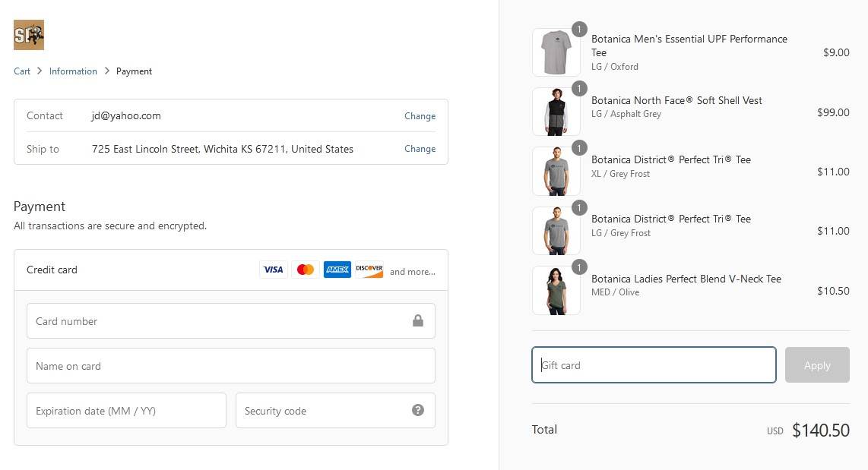
Task: Click the 'Payment' section heading
Action: (40, 207)
